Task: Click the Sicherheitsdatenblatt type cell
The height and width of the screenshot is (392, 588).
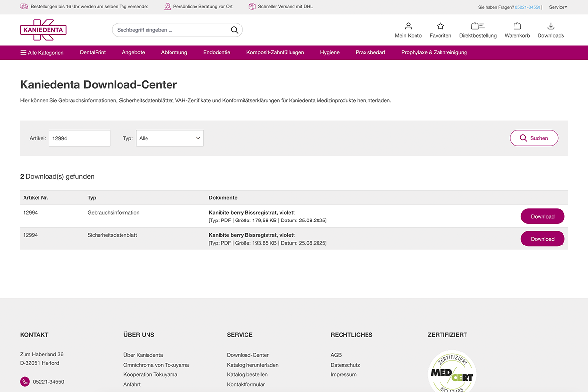Action: 112,235
